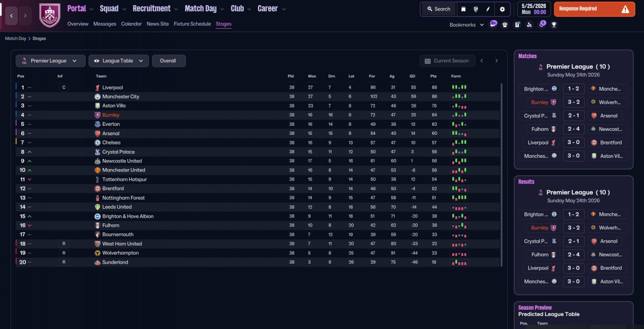Expand the Club menu chevron

(x=249, y=9)
